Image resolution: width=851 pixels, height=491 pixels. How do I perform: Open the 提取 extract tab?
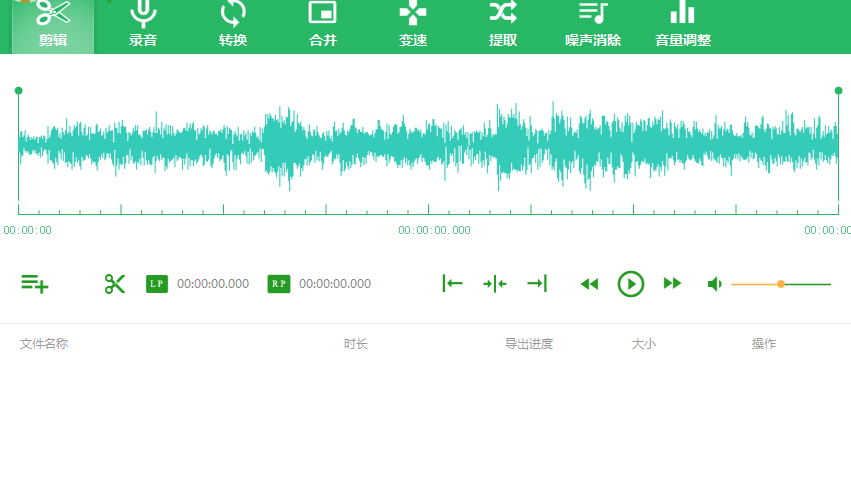(503, 26)
